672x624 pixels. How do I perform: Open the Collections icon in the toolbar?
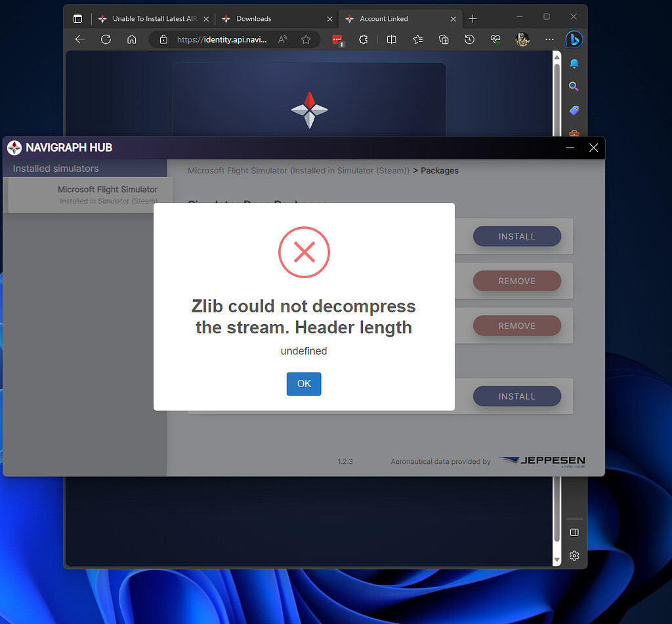444,39
